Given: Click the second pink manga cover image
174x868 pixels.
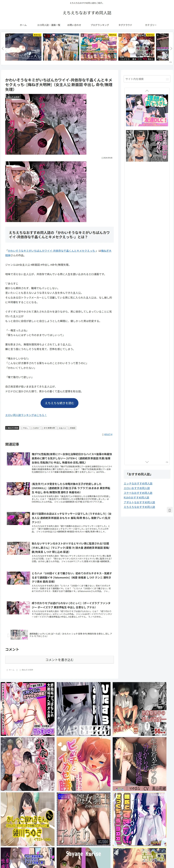Looking at the screenshot, I should click(x=46, y=191).
